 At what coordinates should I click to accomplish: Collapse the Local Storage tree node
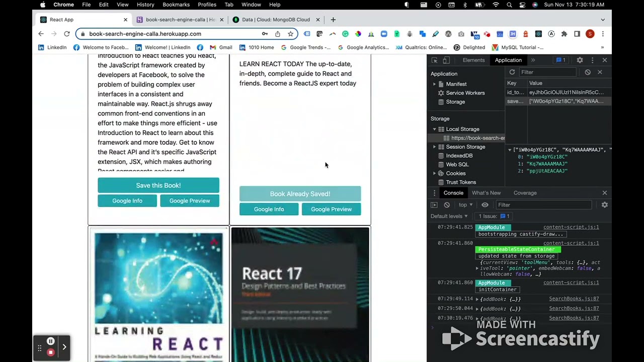pos(435,129)
